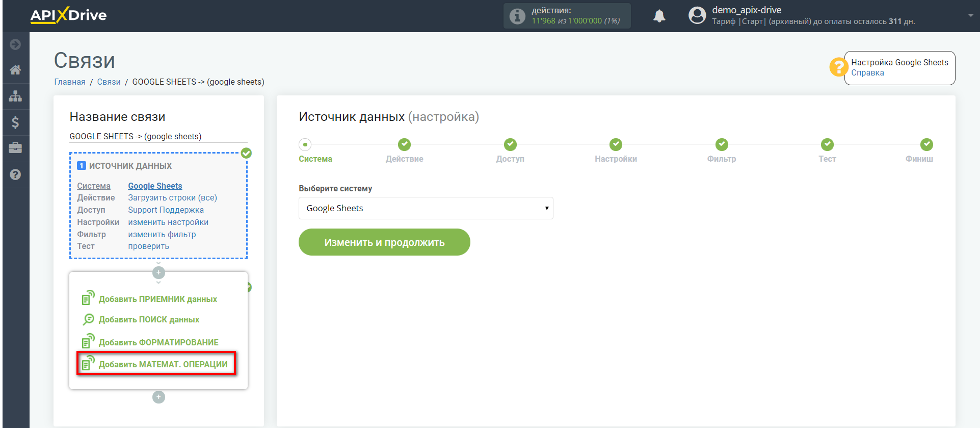
Task: Open the connections sitemap icon in sidebar
Action: [x=15, y=96]
